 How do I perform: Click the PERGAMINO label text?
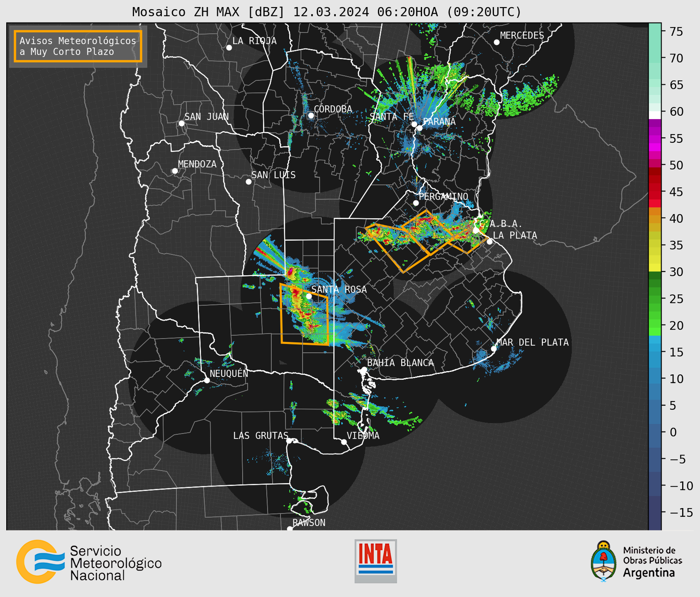point(444,196)
